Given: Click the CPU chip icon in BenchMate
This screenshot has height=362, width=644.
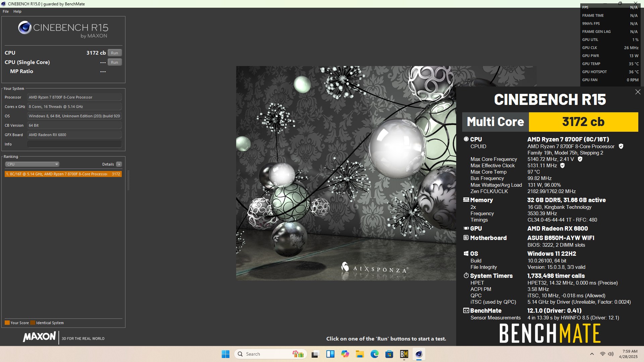Looking at the screenshot, I should [466, 139].
